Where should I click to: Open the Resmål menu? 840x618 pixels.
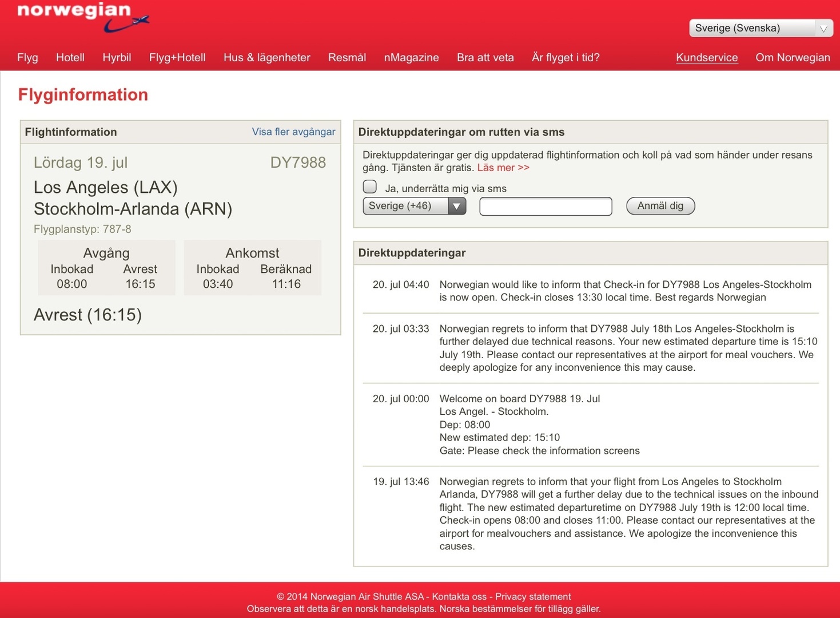point(347,57)
